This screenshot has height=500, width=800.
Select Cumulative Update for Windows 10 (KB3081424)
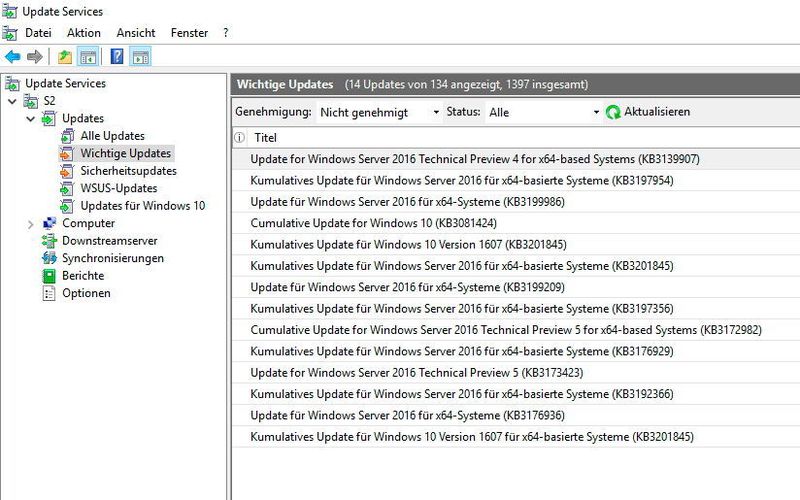point(516,223)
